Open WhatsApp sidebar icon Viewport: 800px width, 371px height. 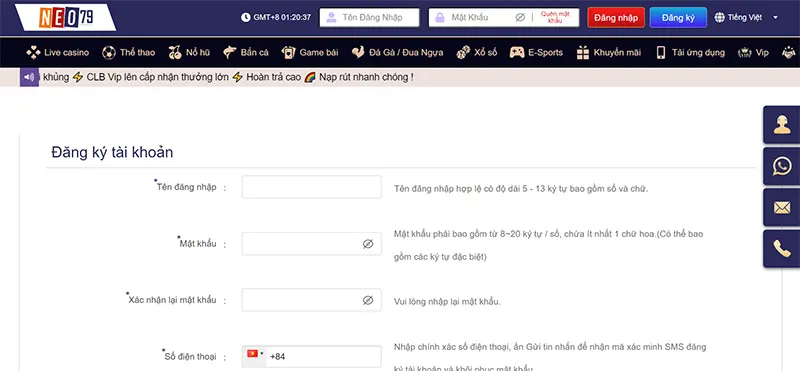pyautogui.click(x=782, y=166)
